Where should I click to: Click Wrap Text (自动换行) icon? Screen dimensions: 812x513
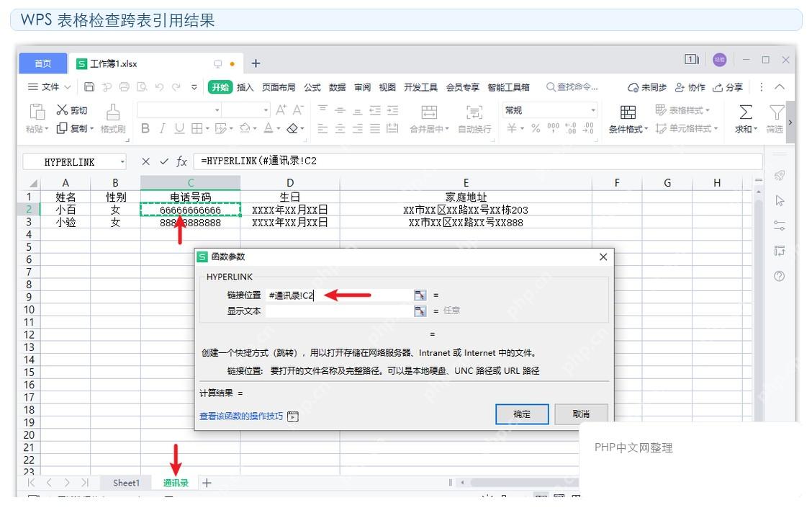click(474, 112)
